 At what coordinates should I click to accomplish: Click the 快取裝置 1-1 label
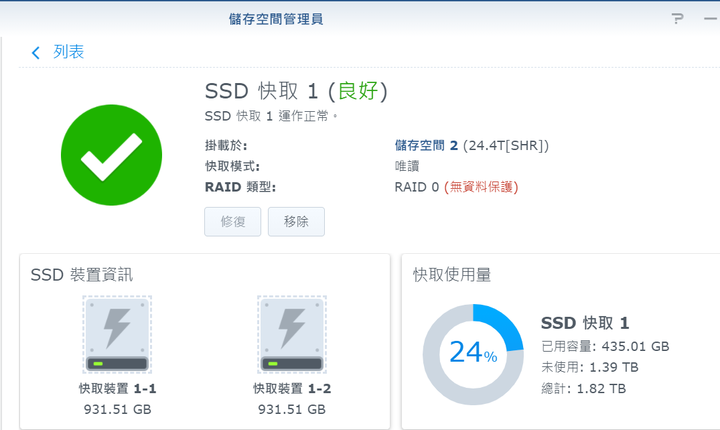(118, 389)
